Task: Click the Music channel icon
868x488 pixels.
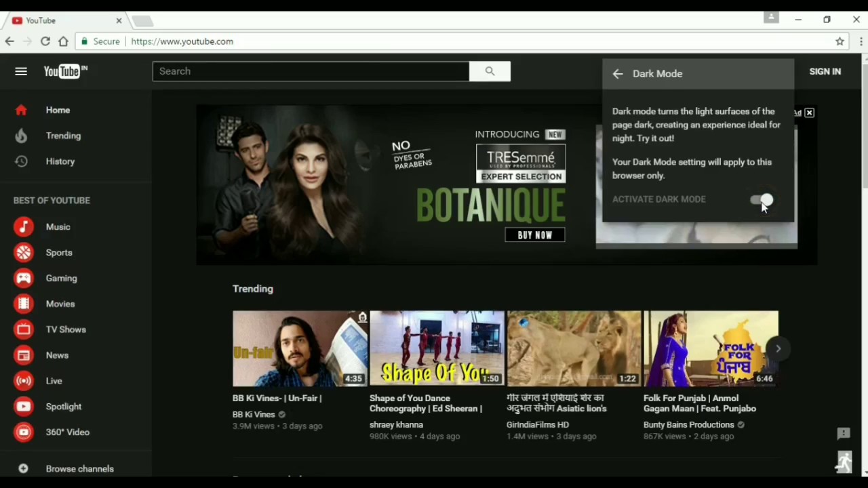Action: [24, 227]
